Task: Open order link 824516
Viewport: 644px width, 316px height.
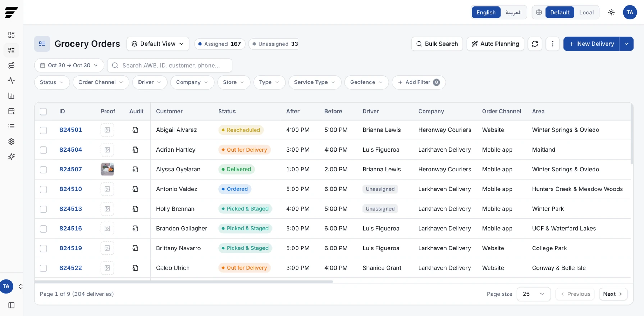Action: coord(70,229)
